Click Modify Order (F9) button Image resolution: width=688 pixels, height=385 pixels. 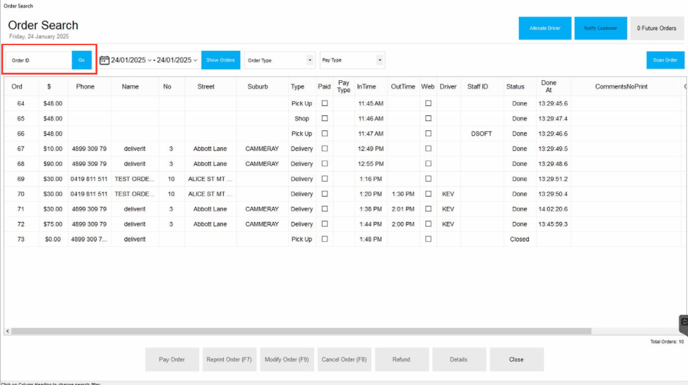click(x=287, y=360)
